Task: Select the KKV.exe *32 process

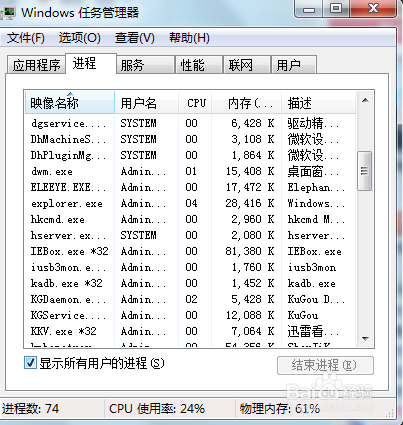Action: click(190, 331)
